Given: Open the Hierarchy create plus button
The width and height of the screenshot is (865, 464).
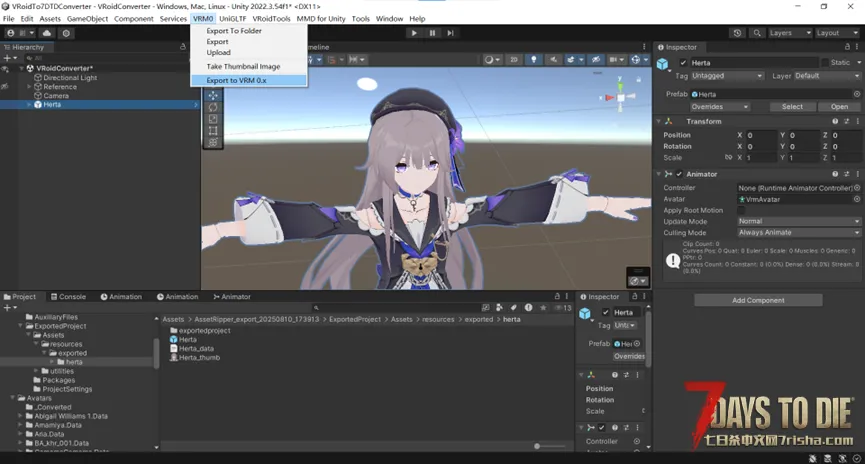Looking at the screenshot, I should (x=9, y=58).
